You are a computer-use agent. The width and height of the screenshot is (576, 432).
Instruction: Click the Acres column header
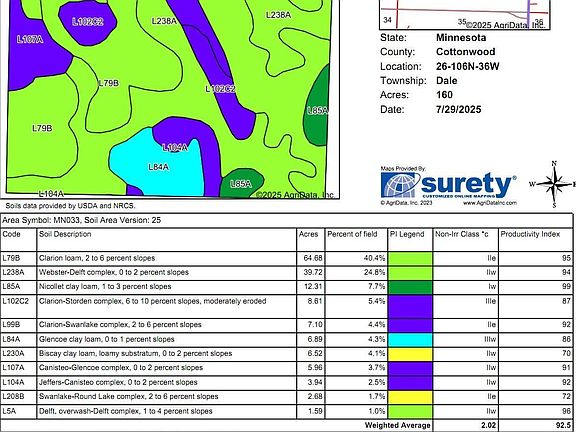(309, 234)
